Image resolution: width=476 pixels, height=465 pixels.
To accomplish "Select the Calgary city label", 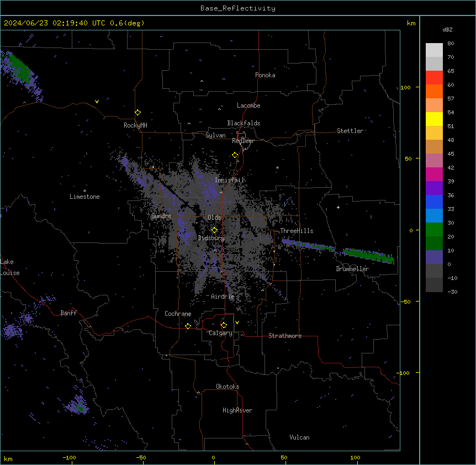I will [220, 333].
